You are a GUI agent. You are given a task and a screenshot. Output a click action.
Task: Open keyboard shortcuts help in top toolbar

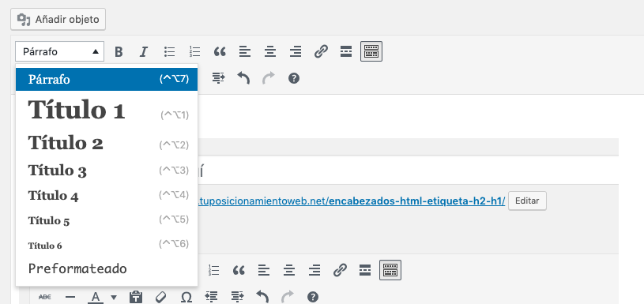294,78
